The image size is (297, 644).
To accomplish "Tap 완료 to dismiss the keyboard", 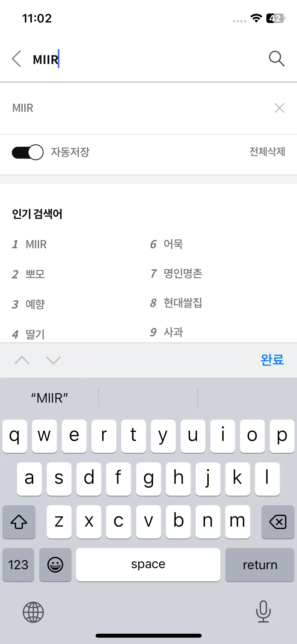I will pos(272,360).
